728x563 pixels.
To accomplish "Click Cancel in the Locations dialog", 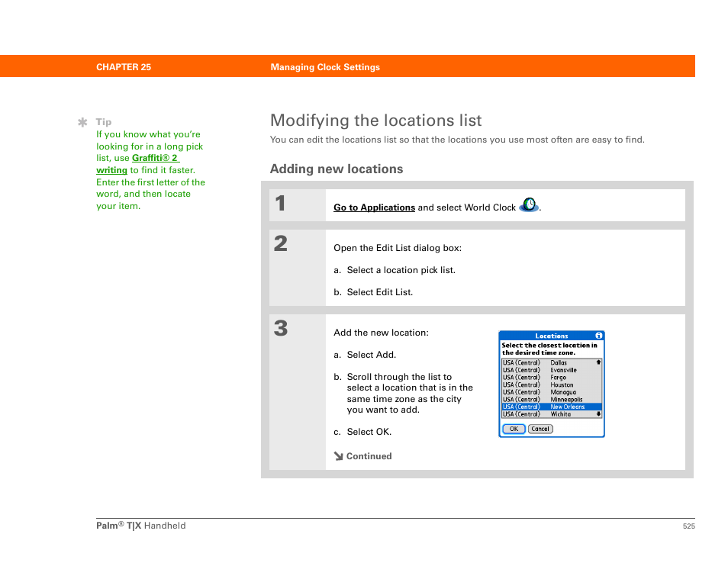I will tap(540, 429).
